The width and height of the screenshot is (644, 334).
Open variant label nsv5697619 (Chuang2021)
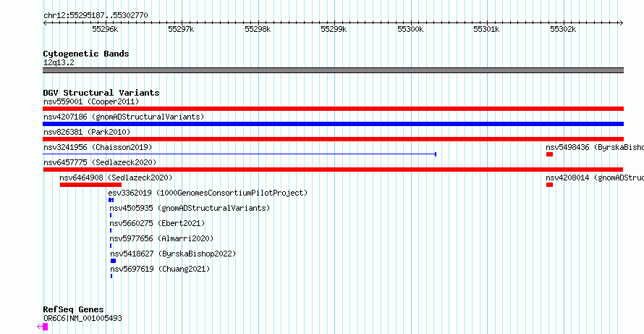[x=160, y=269]
